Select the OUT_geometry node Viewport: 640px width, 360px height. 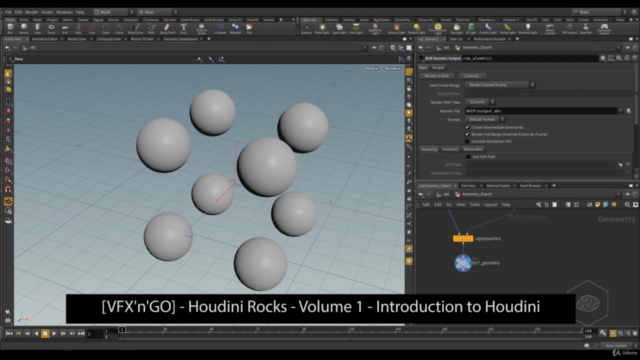point(463,263)
